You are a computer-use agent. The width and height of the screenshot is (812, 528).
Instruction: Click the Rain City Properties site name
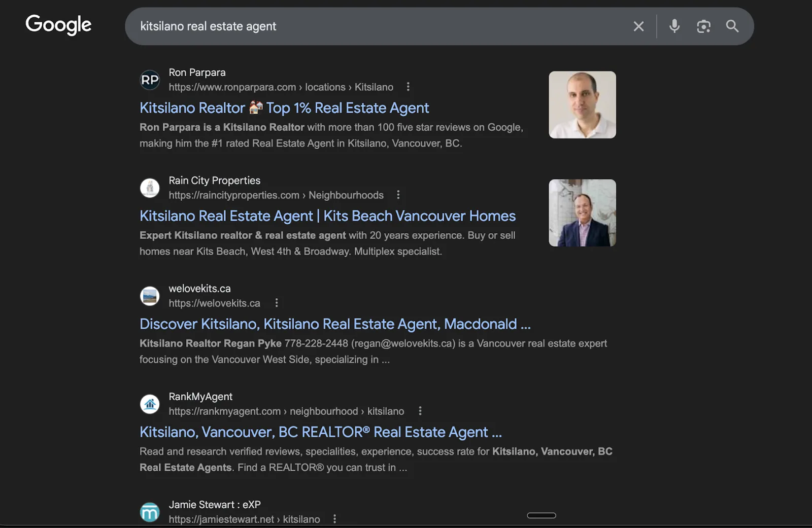214,181
